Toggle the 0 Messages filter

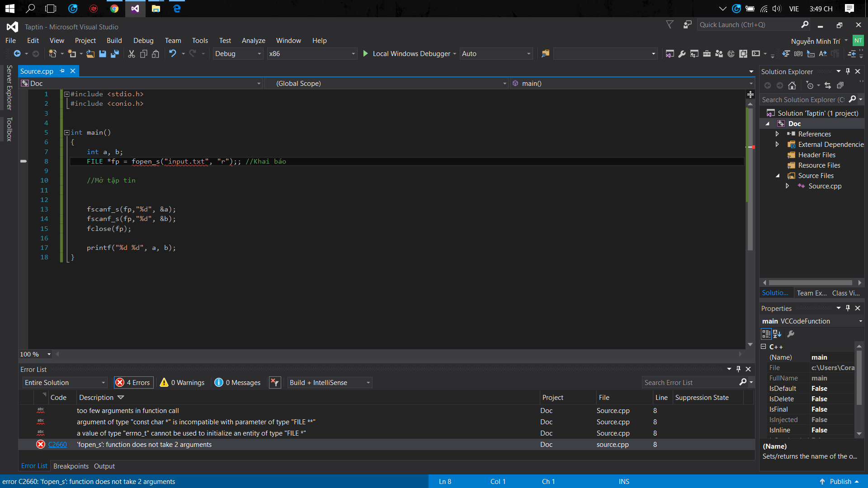[238, 383]
